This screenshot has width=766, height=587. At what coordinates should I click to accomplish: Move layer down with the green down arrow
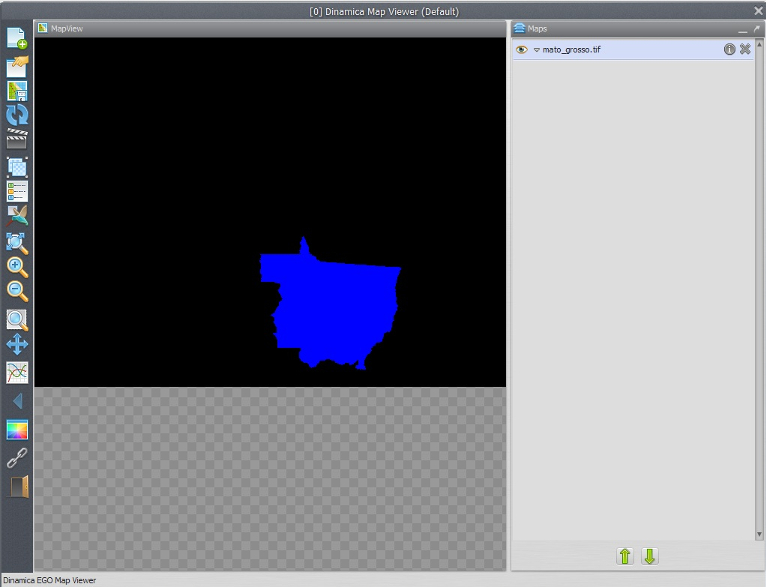[x=649, y=556]
